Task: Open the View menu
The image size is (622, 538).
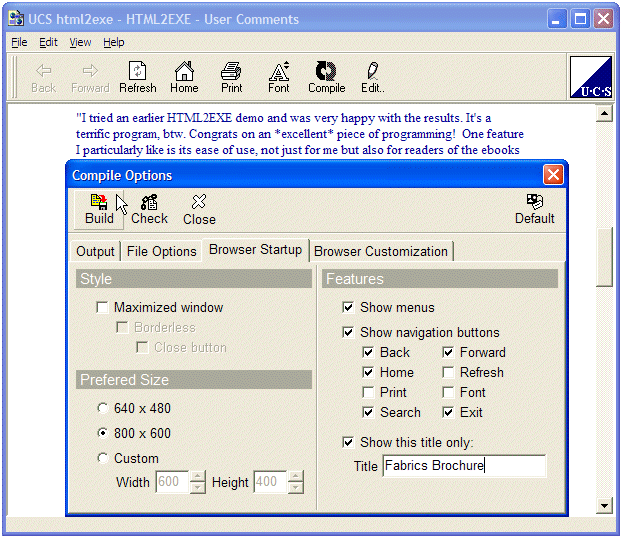Action: pos(80,42)
